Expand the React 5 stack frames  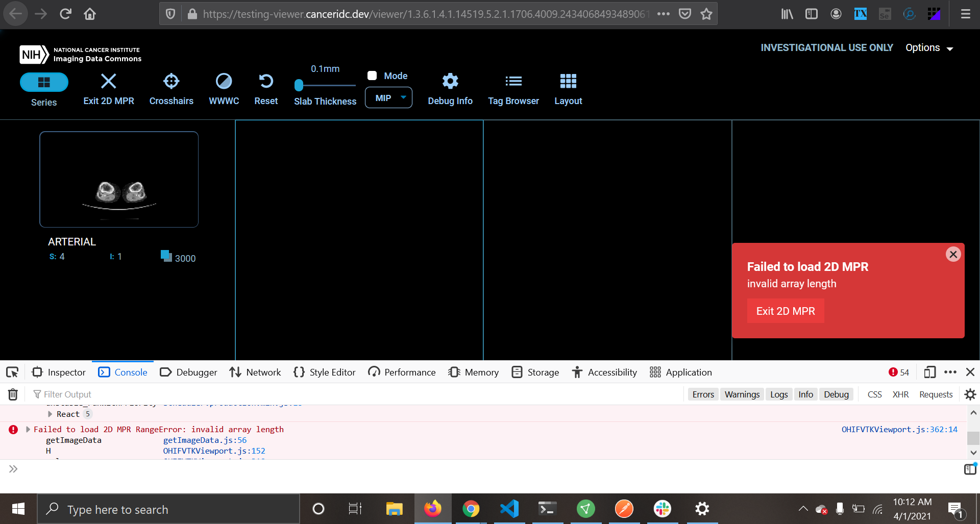[50, 414]
